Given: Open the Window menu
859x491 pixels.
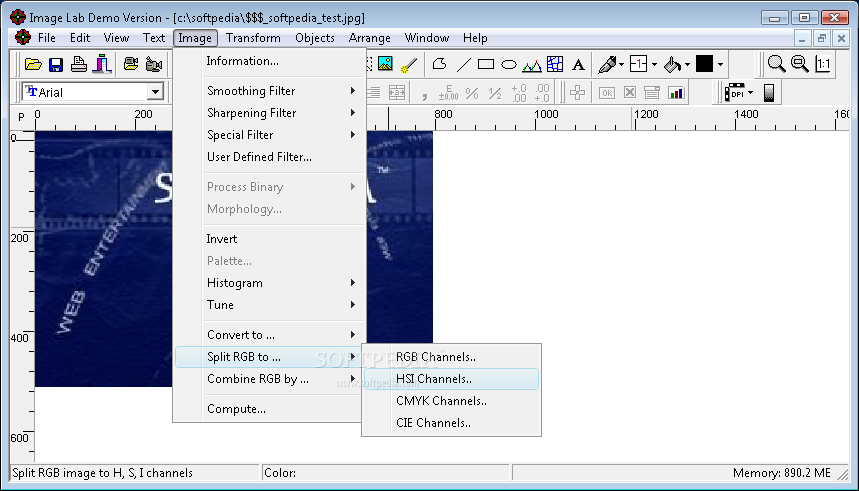Looking at the screenshot, I should [x=427, y=38].
